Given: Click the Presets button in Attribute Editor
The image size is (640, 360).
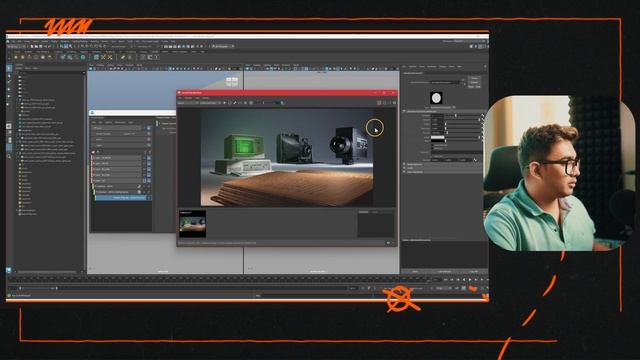Looking at the screenshot, I should [474, 82].
